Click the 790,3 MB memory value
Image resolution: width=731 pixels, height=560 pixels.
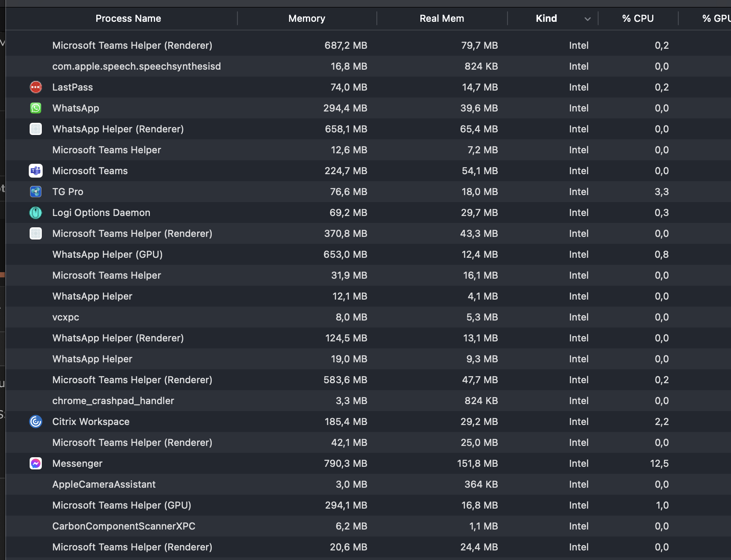coord(346,463)
